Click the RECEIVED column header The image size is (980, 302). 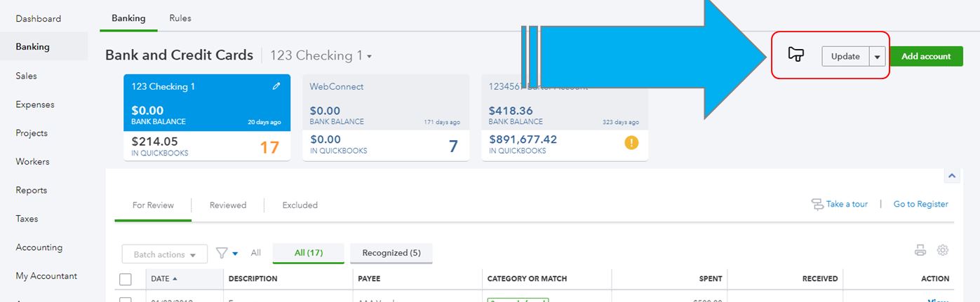coord(820,279)
